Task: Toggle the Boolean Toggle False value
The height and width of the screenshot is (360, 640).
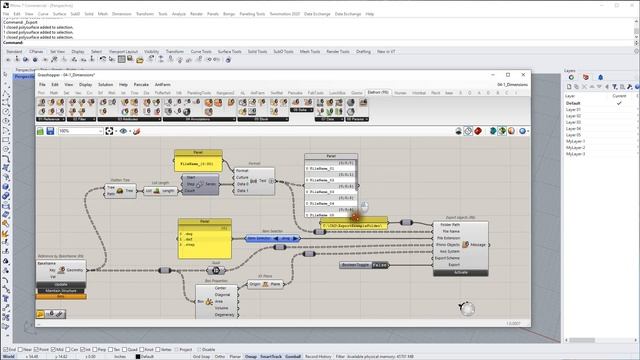Action: [x=380, y=265]
